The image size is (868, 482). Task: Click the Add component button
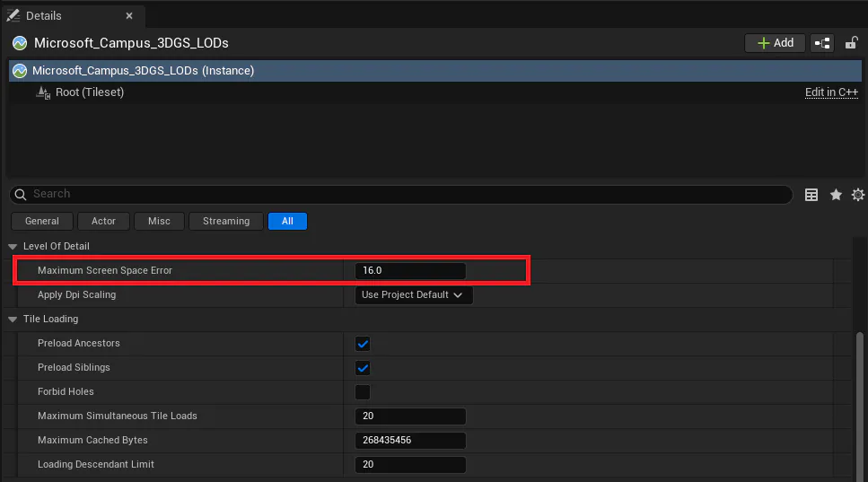coord(775,42)
